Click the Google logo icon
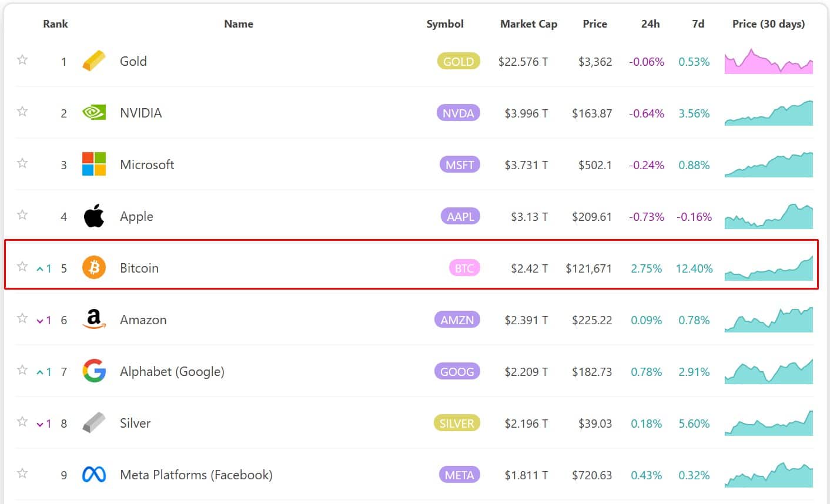This screenshot has width=830, height=504. [94, 371]
